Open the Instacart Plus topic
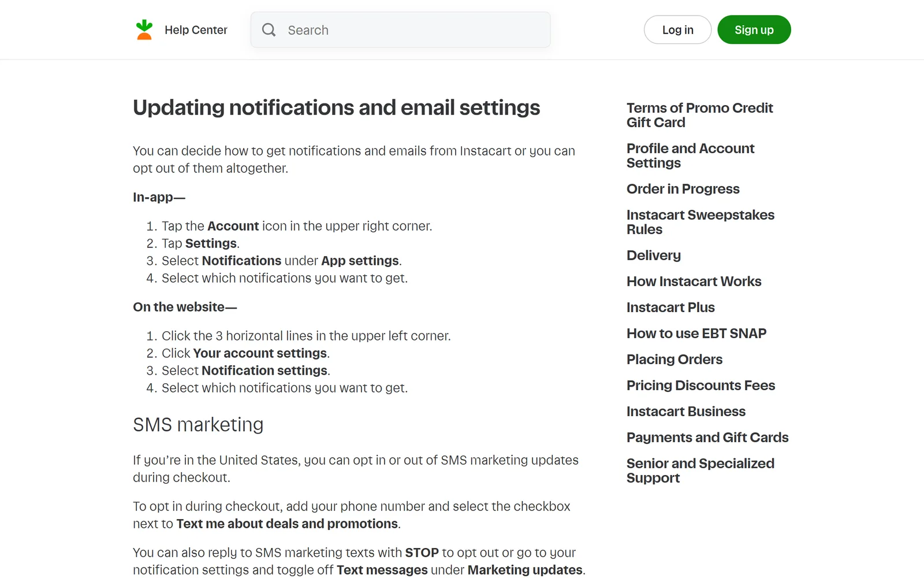Screen dimensions: 924x578 tap(670, 307)
